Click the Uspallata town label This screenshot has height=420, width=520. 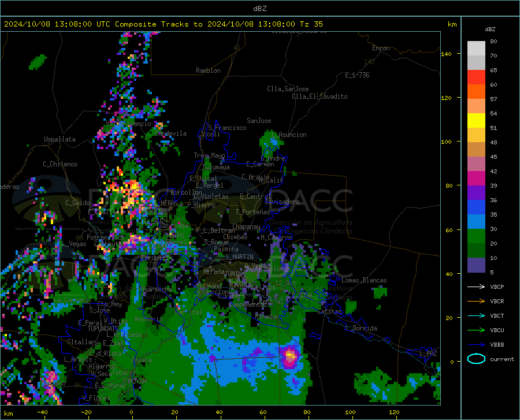(x=60, y=139)
